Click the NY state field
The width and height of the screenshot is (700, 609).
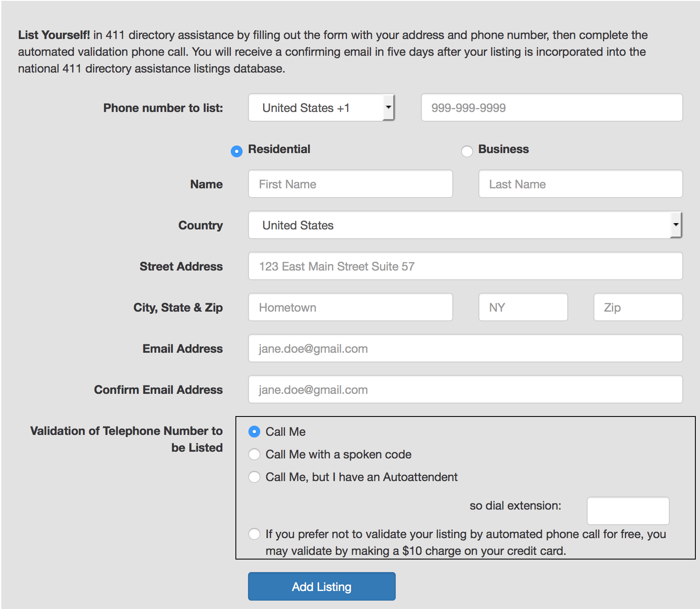522,307
